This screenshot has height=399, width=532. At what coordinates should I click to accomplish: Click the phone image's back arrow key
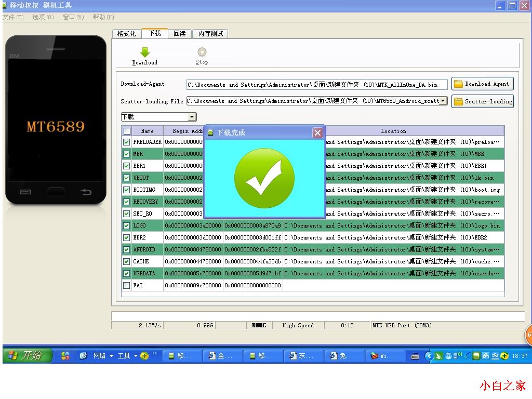tap(86, 192)
